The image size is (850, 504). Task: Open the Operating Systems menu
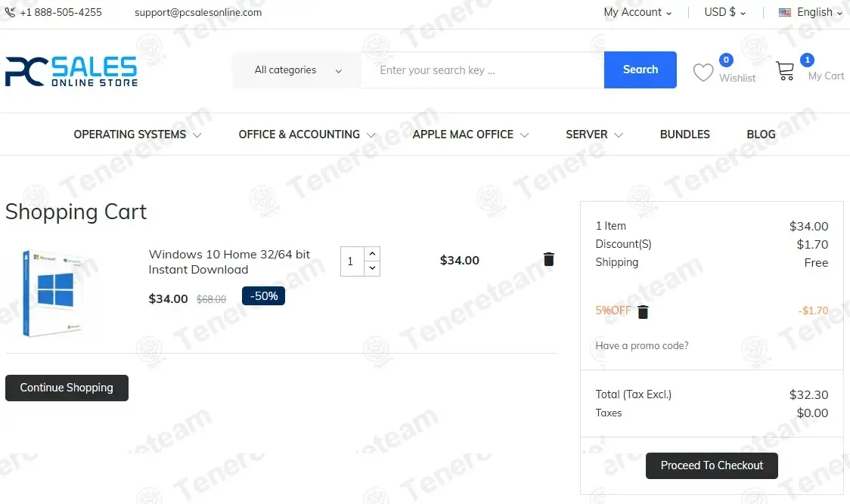(137, 135)
